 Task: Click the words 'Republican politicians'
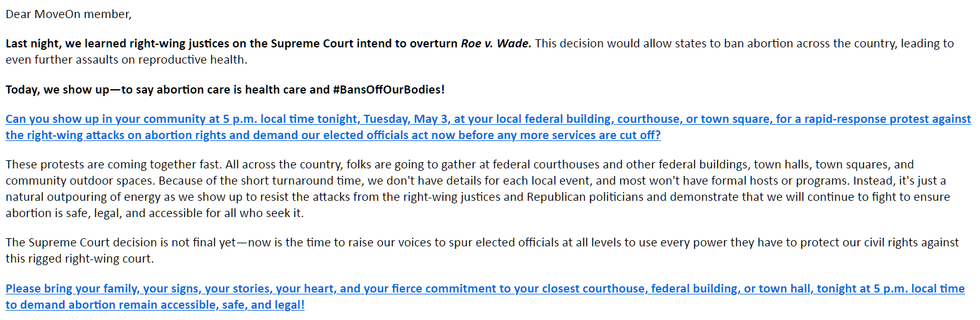[585, 197]
